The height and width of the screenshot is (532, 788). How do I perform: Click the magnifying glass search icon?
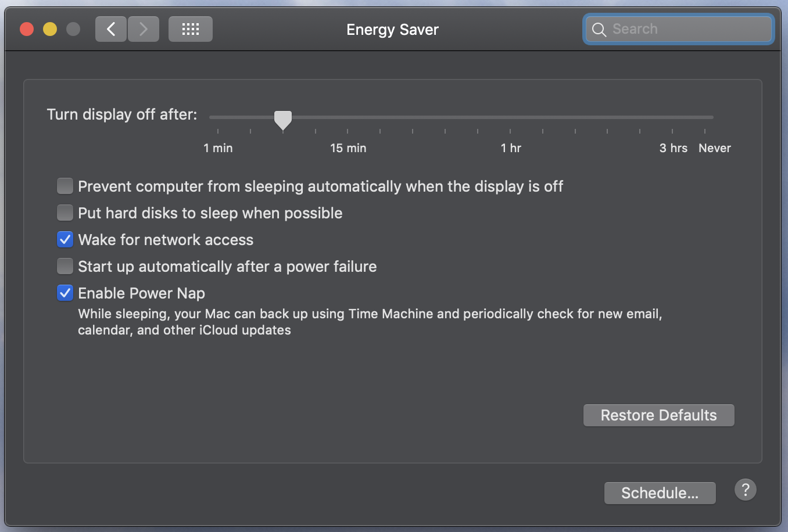599,30
